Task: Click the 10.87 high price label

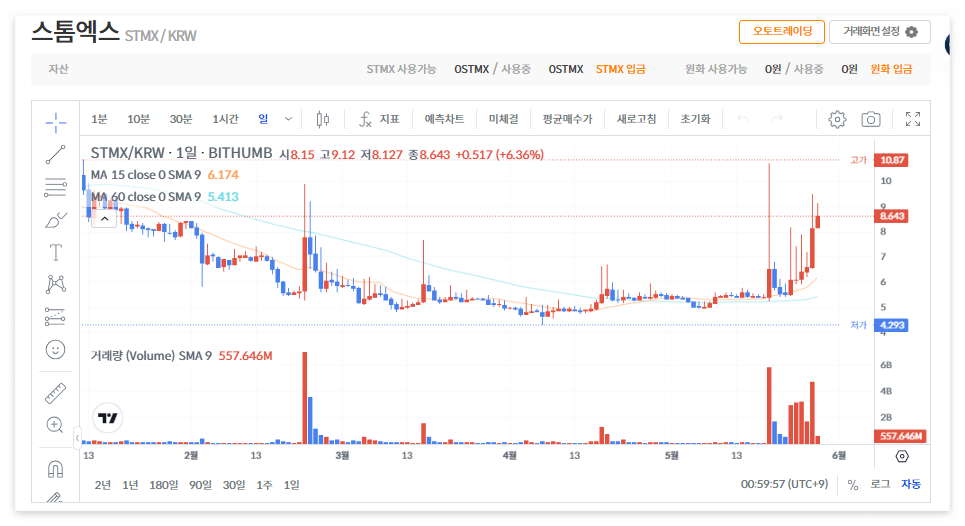Action: click(x=891, y=160)
